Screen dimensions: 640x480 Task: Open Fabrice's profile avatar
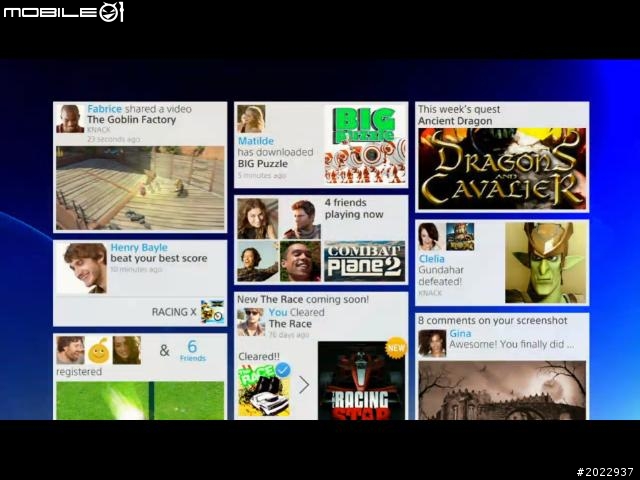[70, 119]
